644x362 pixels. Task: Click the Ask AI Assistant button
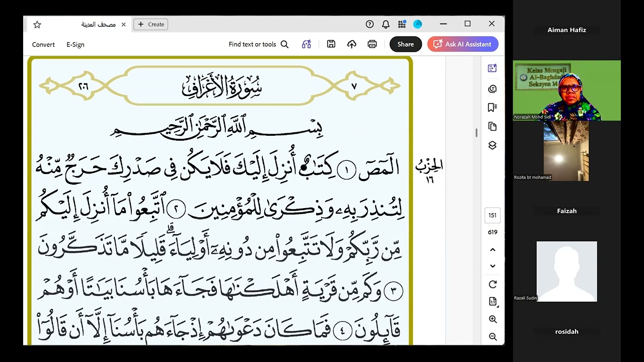pos(463,44)
